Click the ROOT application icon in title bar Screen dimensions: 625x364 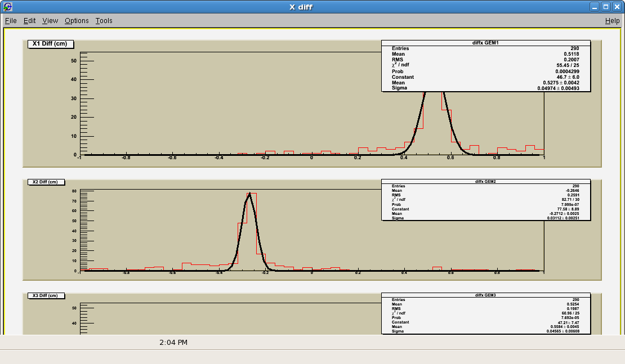[x=7, y=7]
